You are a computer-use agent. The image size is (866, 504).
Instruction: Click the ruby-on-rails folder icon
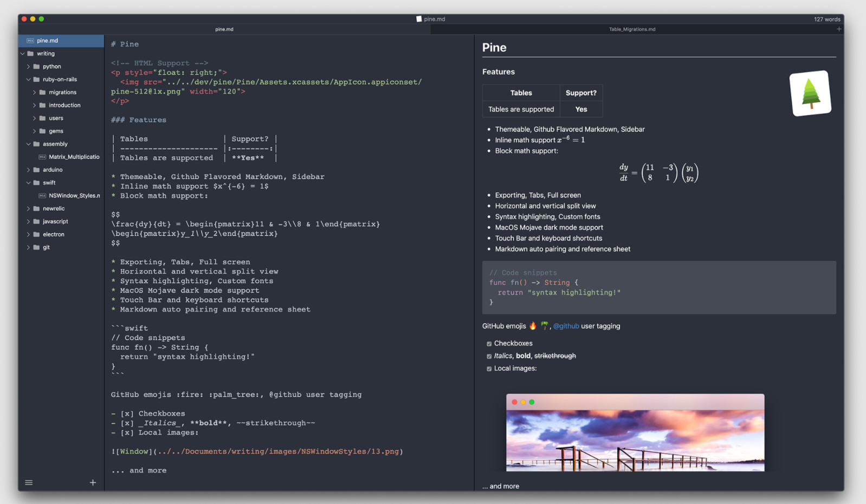pos(37,79)
